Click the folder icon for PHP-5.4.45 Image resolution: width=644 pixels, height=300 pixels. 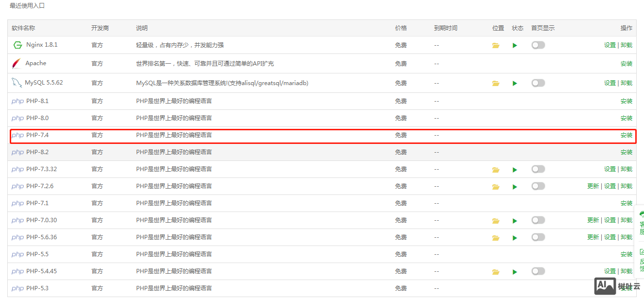[x=496, y=271]
